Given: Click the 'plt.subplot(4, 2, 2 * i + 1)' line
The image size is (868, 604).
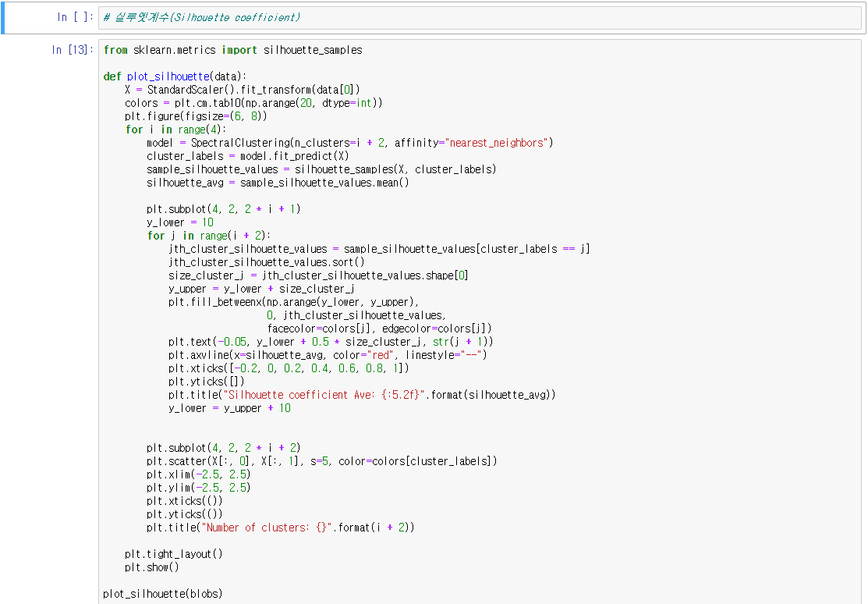Looking at the screenshot, I should coord(224,209).
